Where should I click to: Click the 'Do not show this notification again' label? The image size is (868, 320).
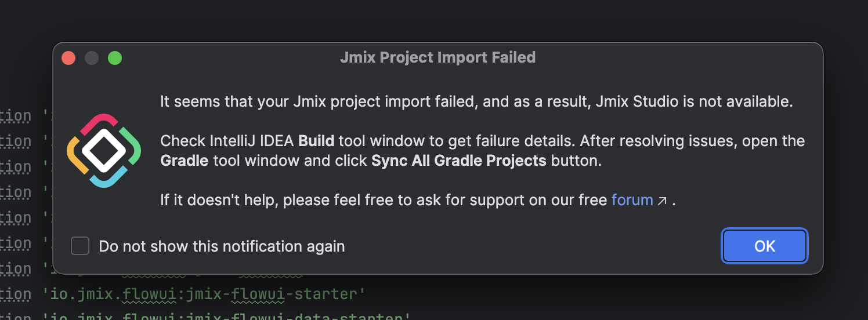(x=222, y=246)
